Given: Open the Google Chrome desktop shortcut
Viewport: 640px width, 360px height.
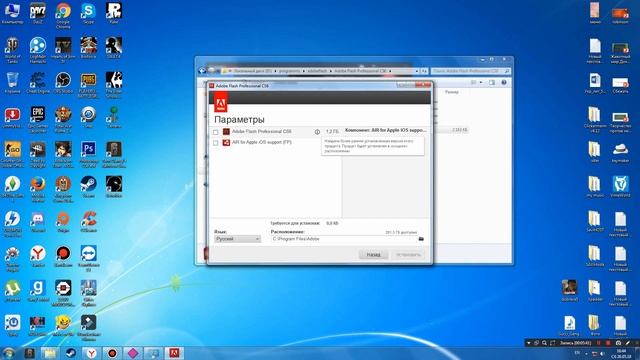Looking at the screenshot, I should pos(63,16).
